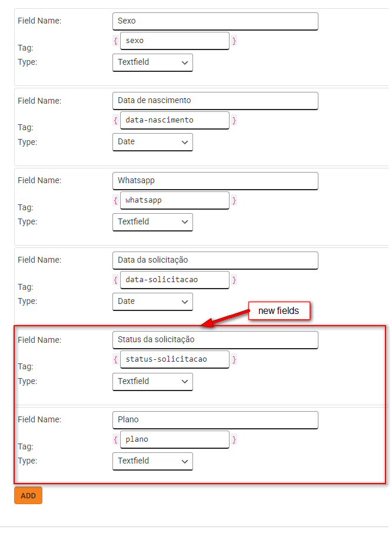Open Type dropdown for Data da solicitação
The height and width of the screenshot is (556, 392).
pos(152,302)
